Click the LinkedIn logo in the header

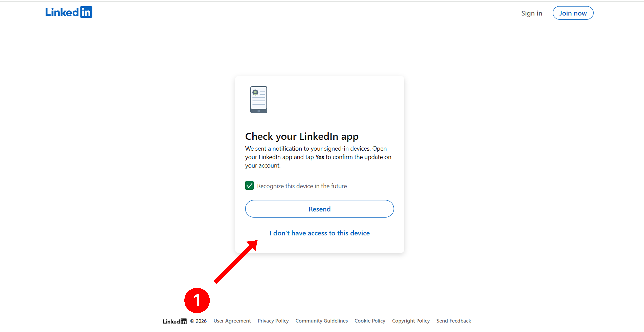(x=68, y=12)
